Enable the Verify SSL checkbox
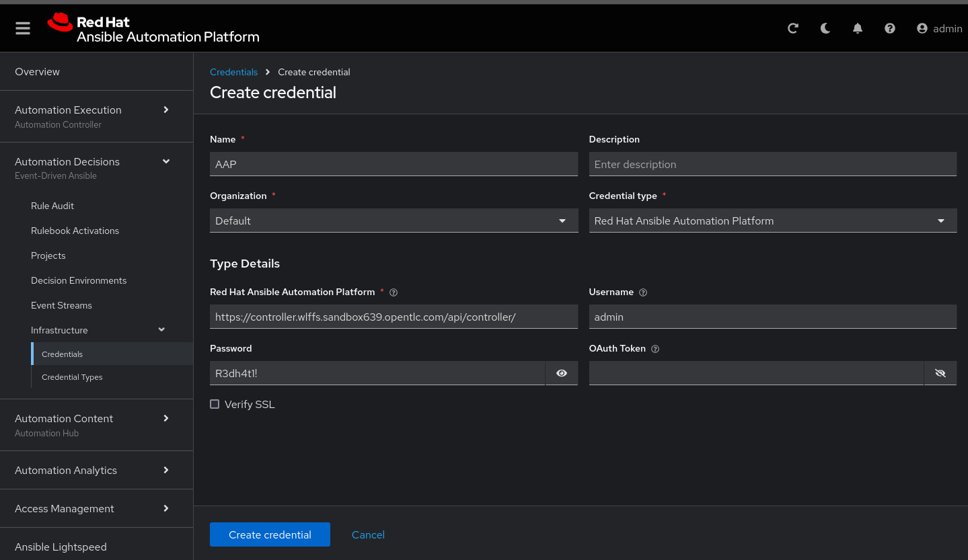968x560 pixels. [x=215, y=404]
